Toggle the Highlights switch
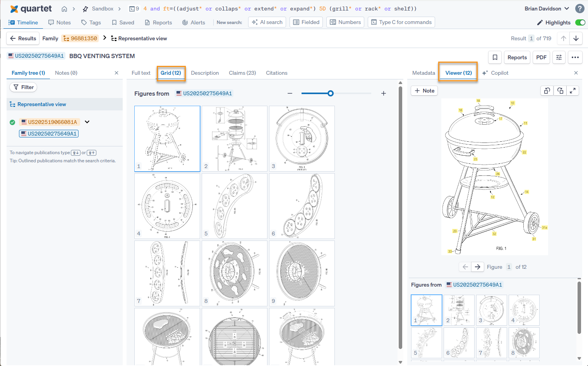This screenshot has width=588, height=366. (580, 22)
